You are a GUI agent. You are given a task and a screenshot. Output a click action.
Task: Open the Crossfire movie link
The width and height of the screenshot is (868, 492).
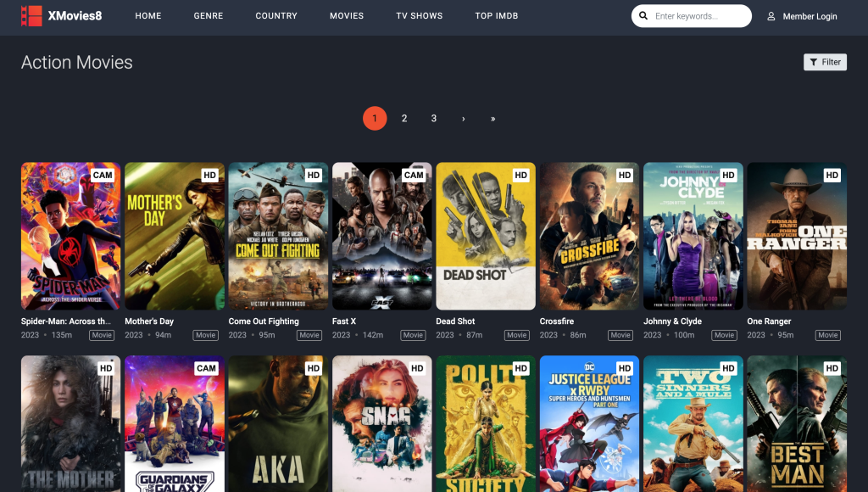tap(558, 321)
